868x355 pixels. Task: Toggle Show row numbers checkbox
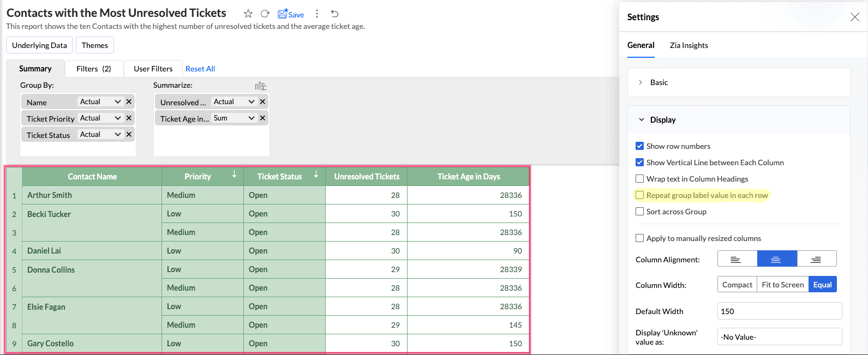(x=639, y=146)
